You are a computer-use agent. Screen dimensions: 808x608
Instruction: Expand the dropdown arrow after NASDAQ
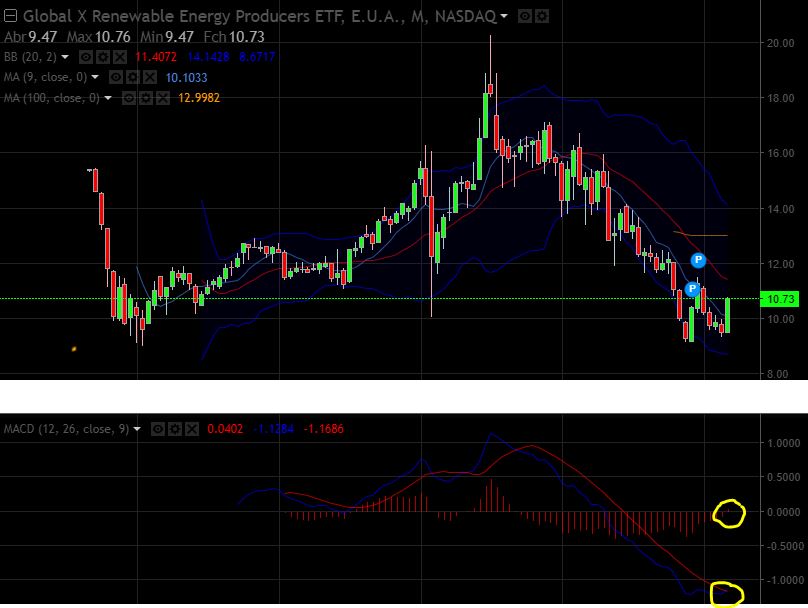[504, 16]
